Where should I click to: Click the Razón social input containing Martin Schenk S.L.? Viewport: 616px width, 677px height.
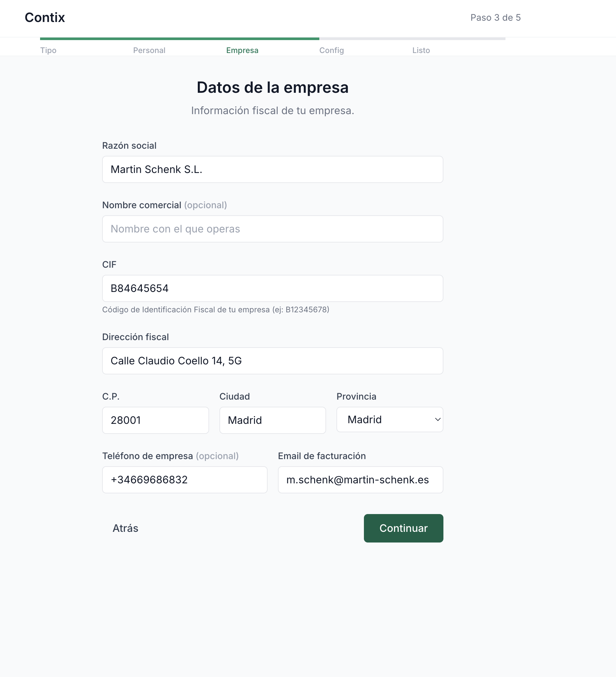coord(272,169)
